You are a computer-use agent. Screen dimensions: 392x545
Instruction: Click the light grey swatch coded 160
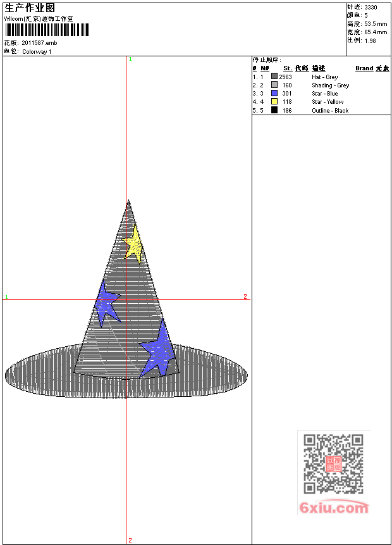coord(274,85)
